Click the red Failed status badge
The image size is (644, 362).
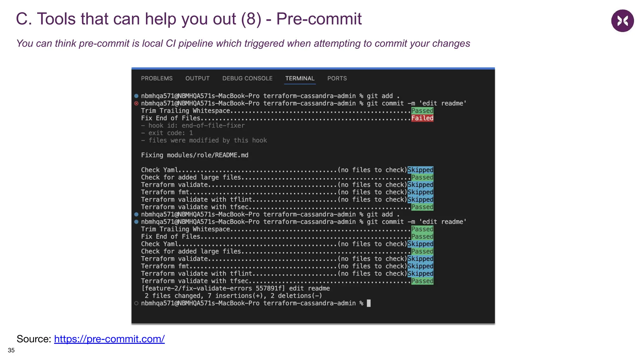point(422,118)
